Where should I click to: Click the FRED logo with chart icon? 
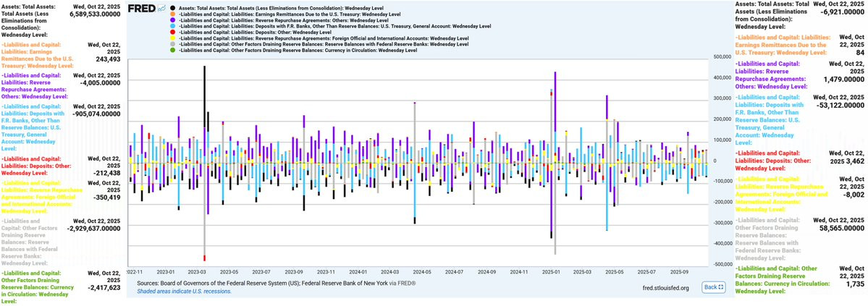point(147,8)
